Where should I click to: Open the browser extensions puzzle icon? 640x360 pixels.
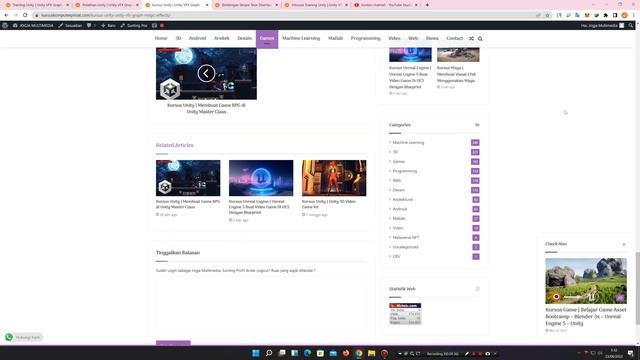(606, 15)
